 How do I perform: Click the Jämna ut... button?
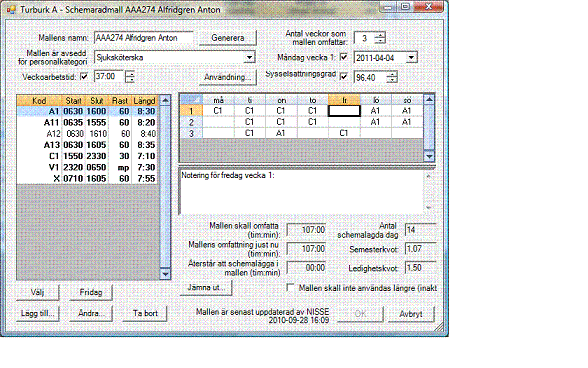[206, 288]
